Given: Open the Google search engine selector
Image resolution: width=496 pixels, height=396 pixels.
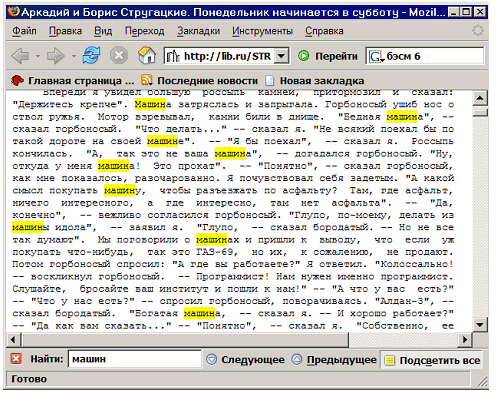Looking at the screenshot, I should coord(376,57).
